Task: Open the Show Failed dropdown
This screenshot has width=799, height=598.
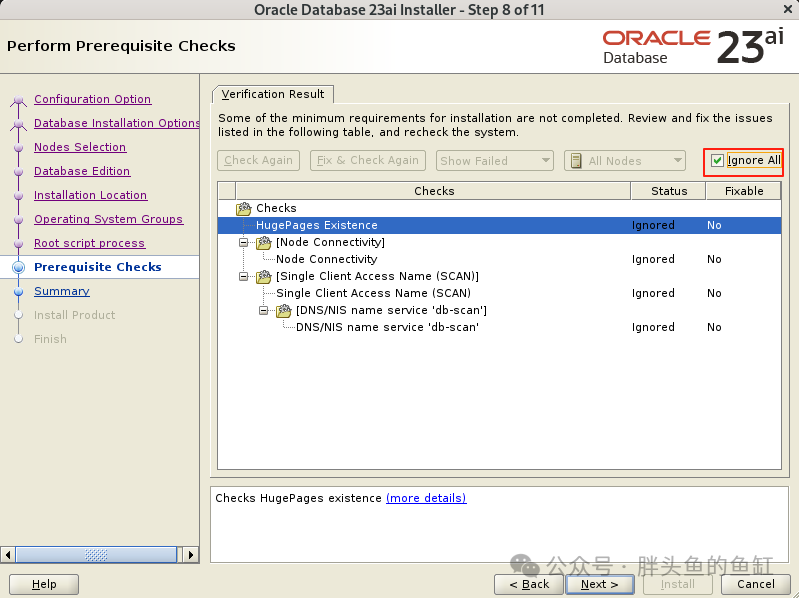Action: click(495, 161)
